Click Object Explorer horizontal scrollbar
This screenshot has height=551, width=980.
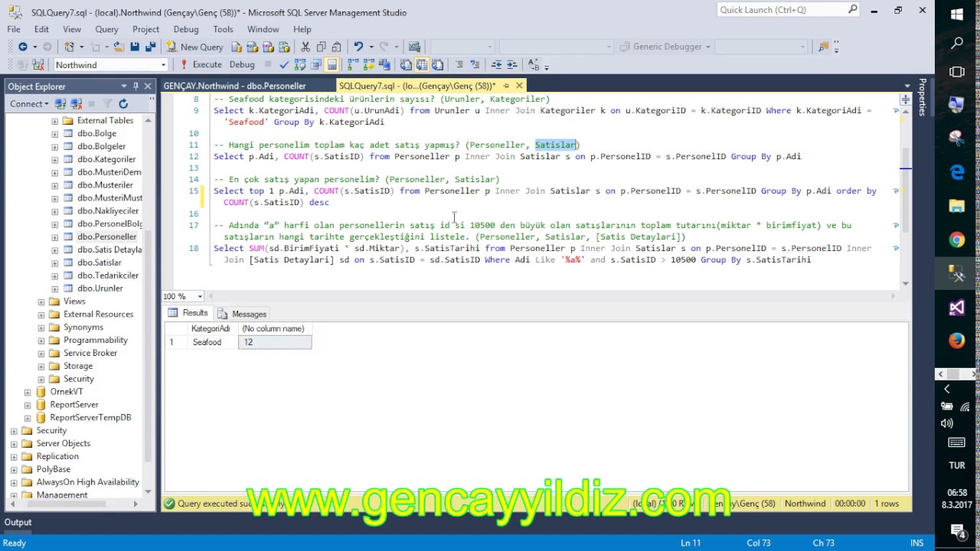click(70, 504)
